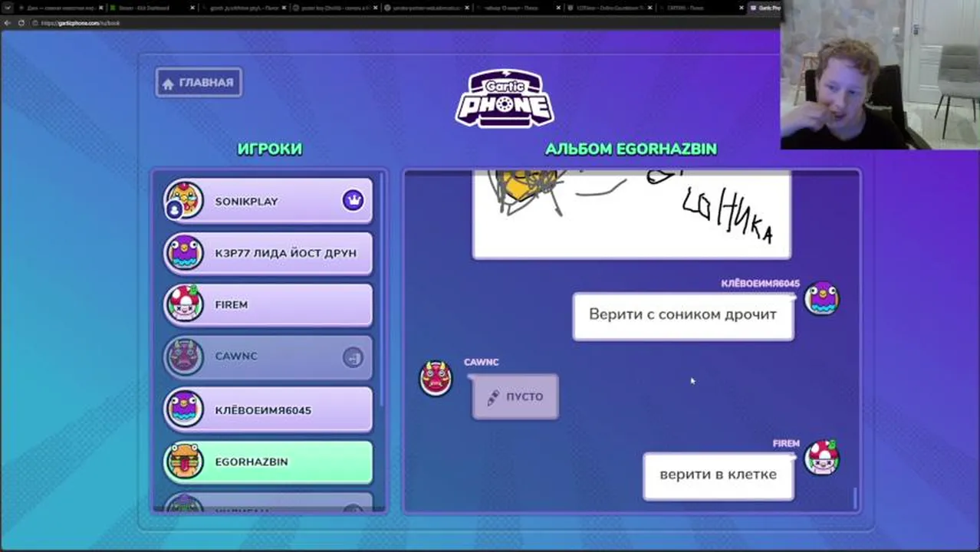Click SONIKPLAY's avatar icon
Screen dimensions: 980x552
184,201
